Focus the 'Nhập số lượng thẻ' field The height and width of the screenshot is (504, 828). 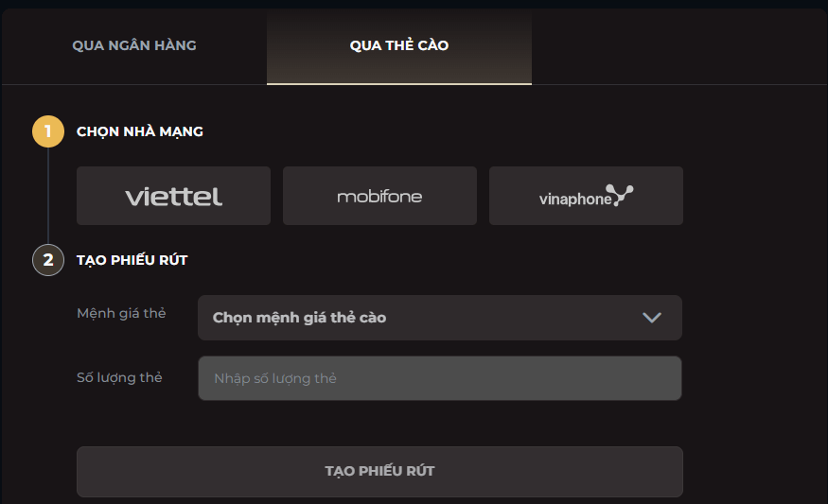439,378
